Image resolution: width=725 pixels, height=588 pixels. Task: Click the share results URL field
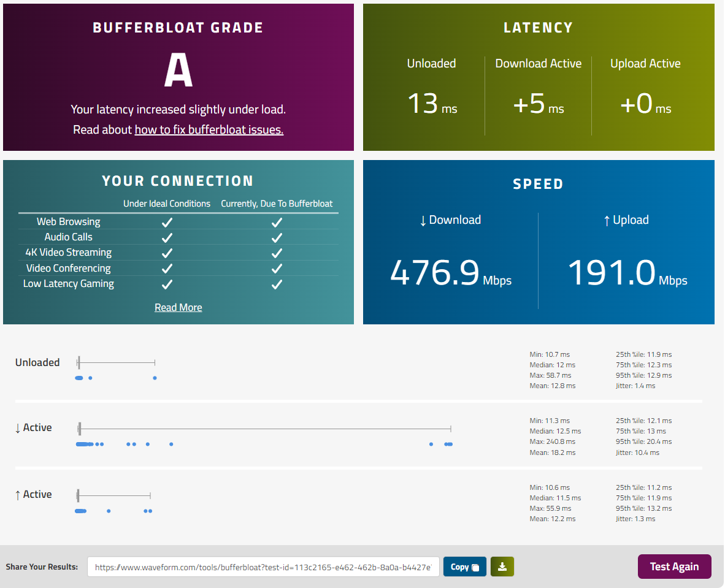pos(263,567)
